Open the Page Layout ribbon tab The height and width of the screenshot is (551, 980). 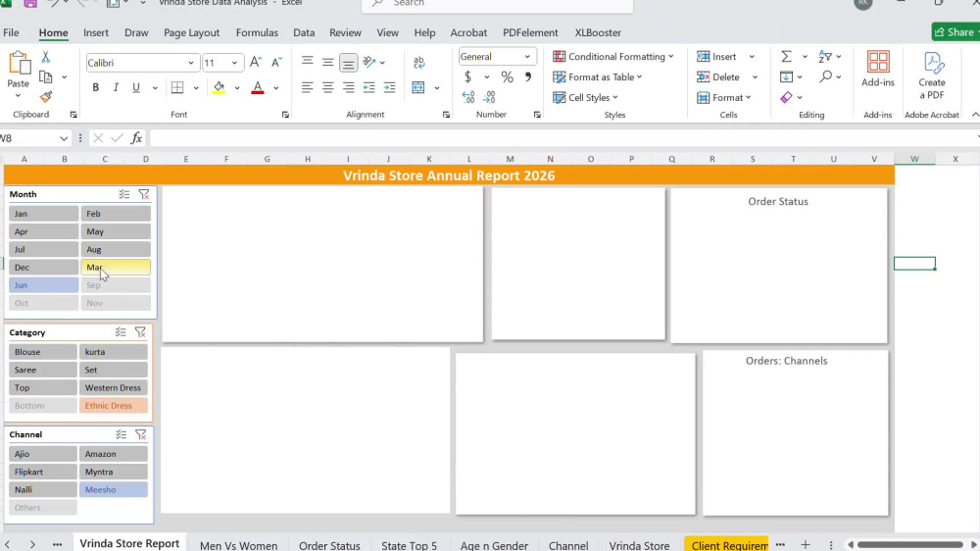[191, 32]
